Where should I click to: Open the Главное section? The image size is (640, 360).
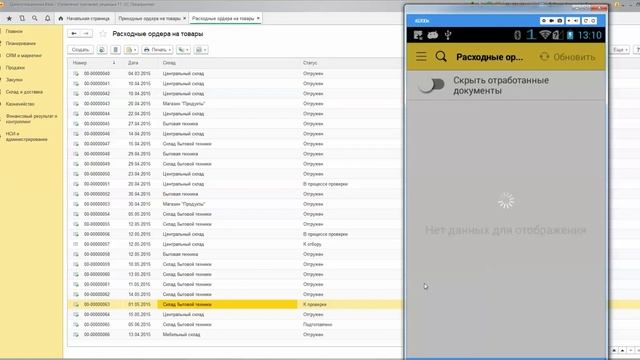pos(14,31)
